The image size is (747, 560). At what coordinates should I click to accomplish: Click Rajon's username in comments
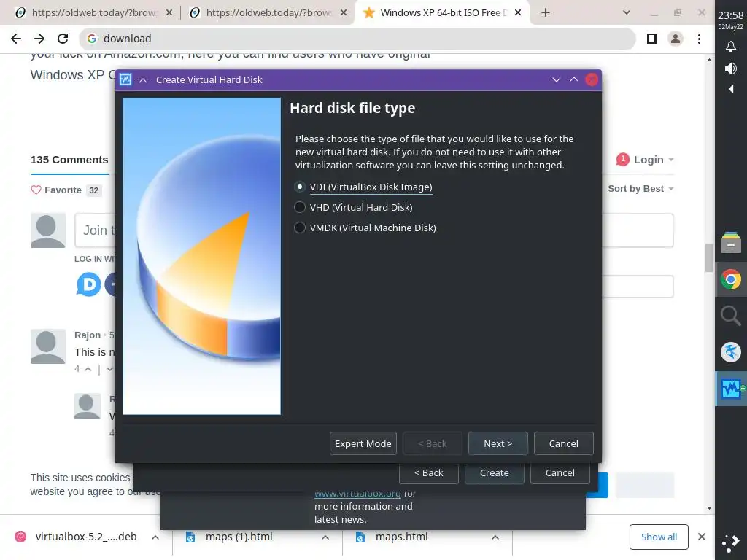point(88,335)
